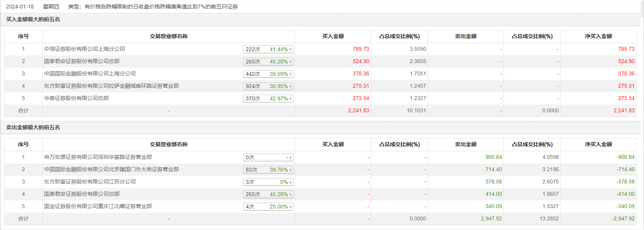Image resolution: width=644 pixels, height=230 pixels.
Task: Select 东方财富证券股份有限公司江苏分公司
Action: click(90, 182)
